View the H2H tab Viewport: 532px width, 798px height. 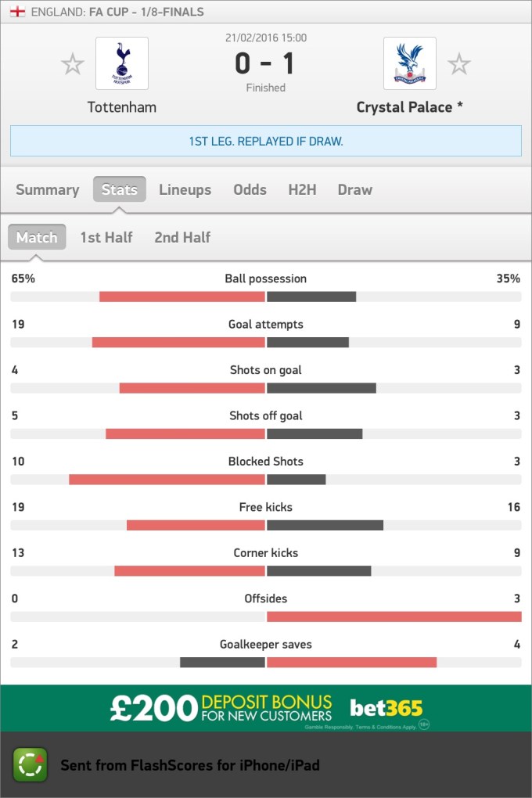pos(302,189)
